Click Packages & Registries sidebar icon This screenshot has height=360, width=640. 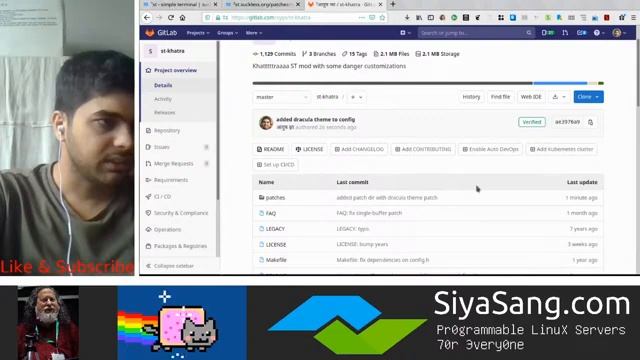pos(148,246)
